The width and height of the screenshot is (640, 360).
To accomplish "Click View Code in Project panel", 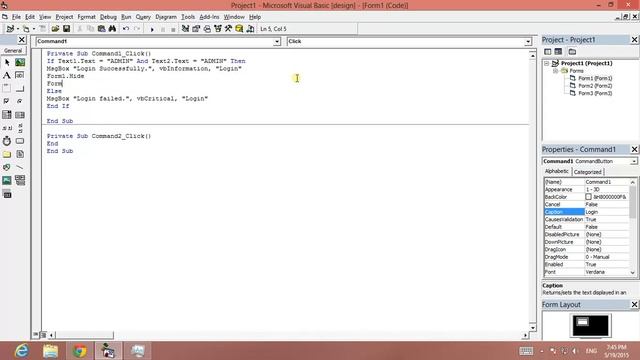I will point(548,51).
